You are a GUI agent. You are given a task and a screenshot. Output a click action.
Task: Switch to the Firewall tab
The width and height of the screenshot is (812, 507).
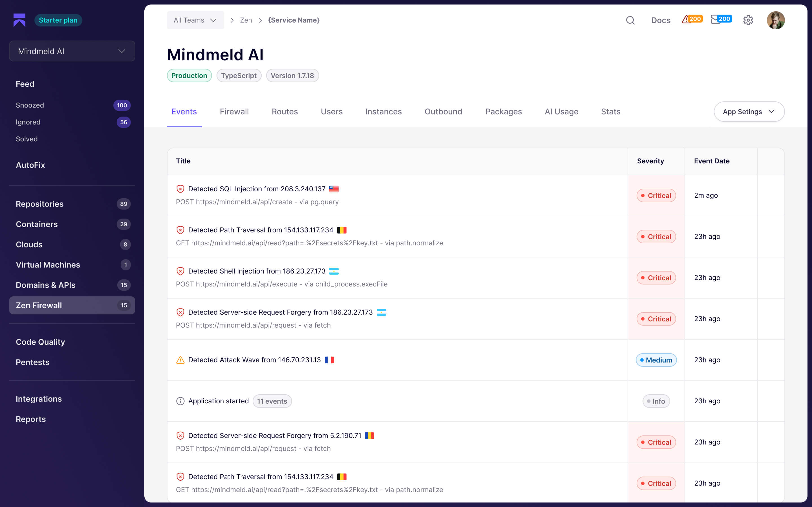coord(234,112)
